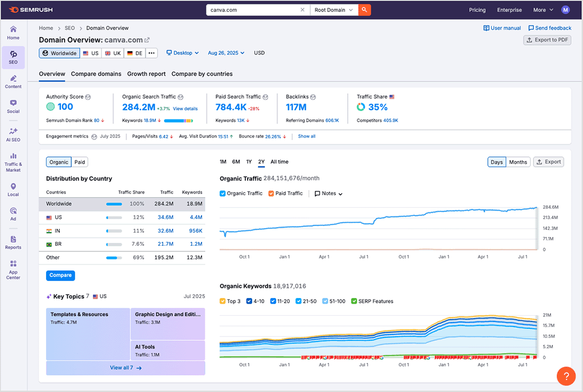The image size is (583, 392).
Task: Click the blue Compare button
Action: pos(60,275)
